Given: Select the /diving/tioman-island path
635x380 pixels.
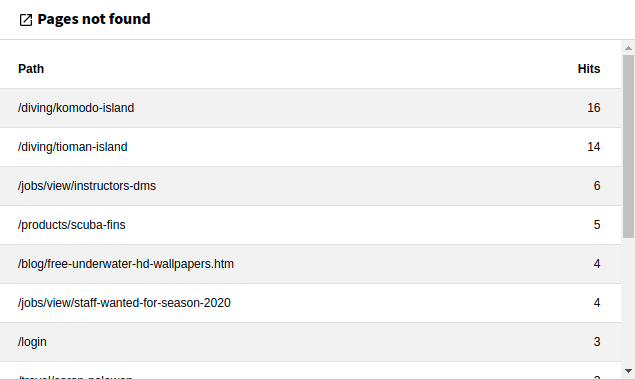Looking at the screenshot, I should [72, 147].
